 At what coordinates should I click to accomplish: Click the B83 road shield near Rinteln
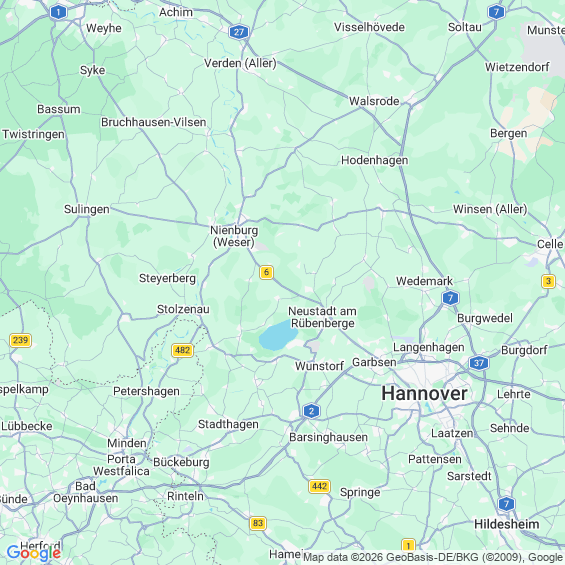258,523
